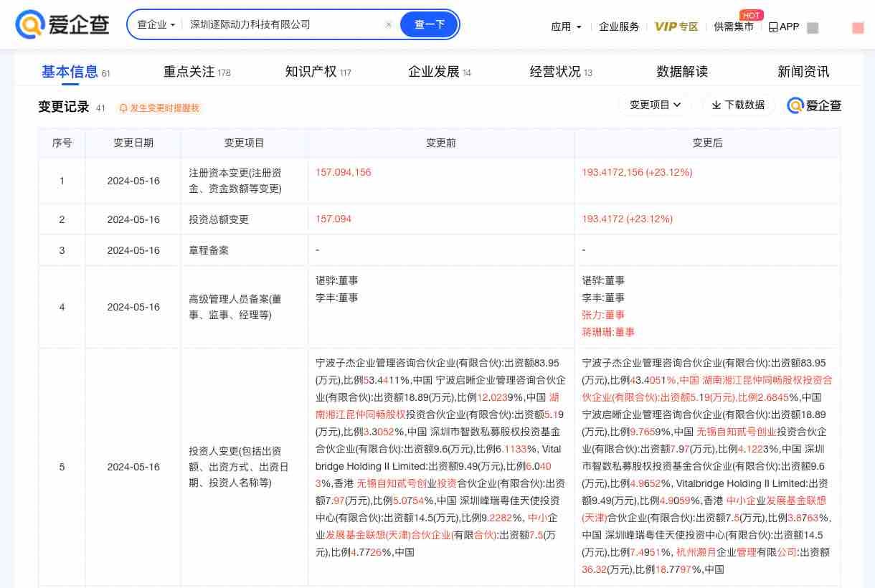Click the 变更记录 section heading
Screen dimensions: 875x588
coord(64,107)
